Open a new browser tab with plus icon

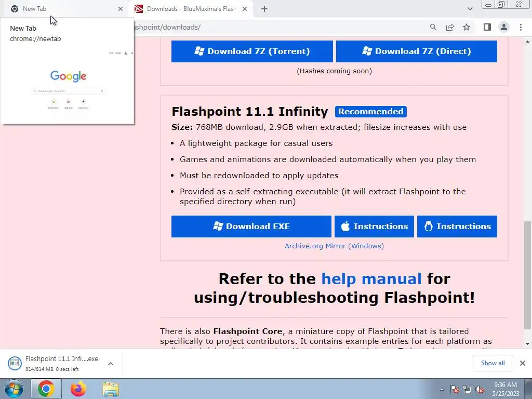point(264,9)
